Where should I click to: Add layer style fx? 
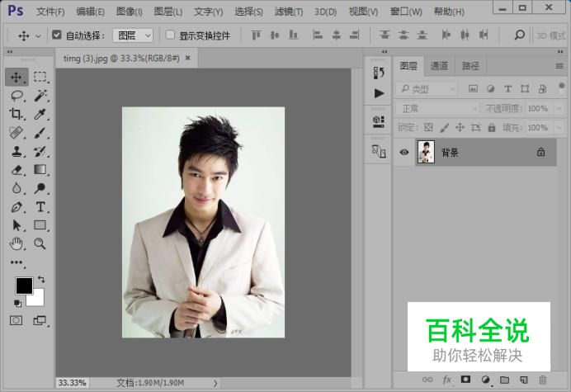coord(447,380)
